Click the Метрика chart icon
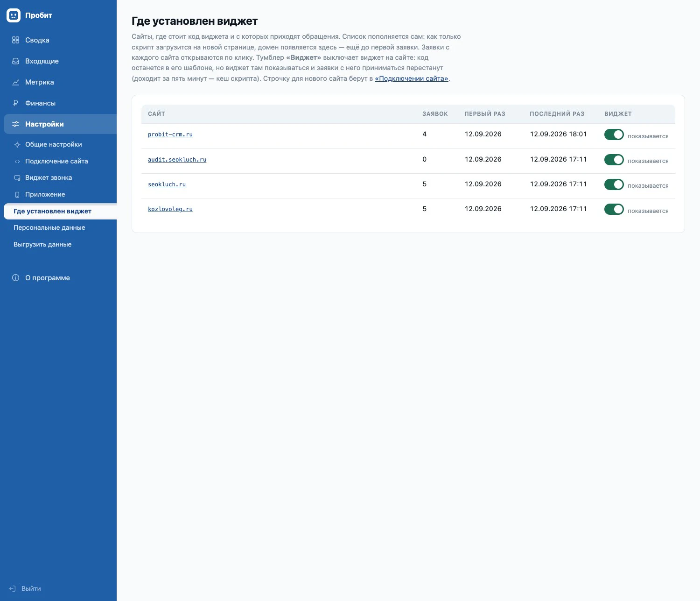Image resolution: width=700 pixels, height=601 pixels. (15, 82)
